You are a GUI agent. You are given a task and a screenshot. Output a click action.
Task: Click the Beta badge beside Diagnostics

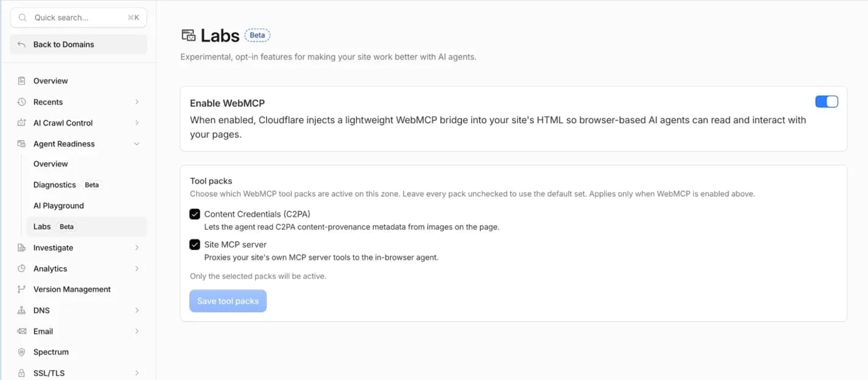[92, 185]
